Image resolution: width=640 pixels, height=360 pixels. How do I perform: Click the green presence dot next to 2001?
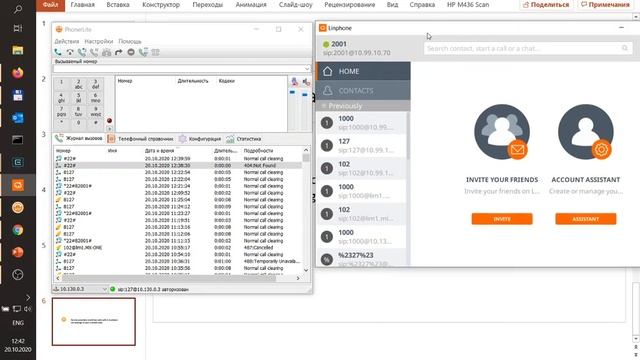[326, 44]
